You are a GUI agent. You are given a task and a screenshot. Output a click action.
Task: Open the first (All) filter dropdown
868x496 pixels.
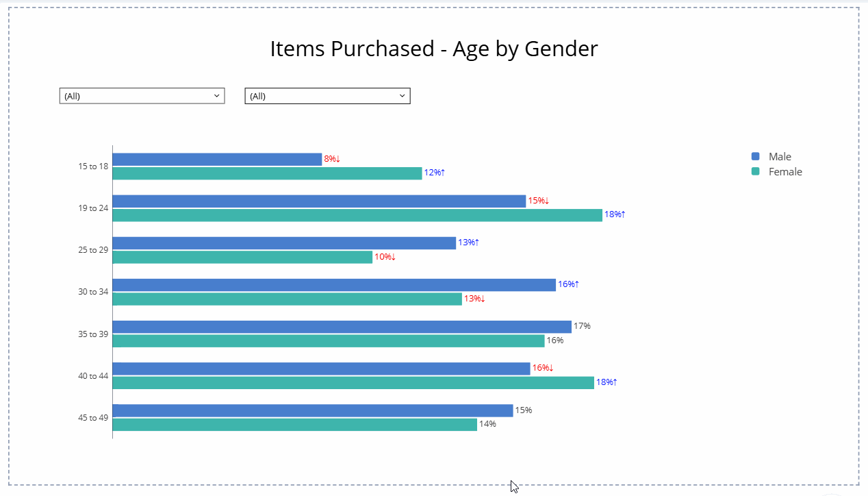click(142, 95)
